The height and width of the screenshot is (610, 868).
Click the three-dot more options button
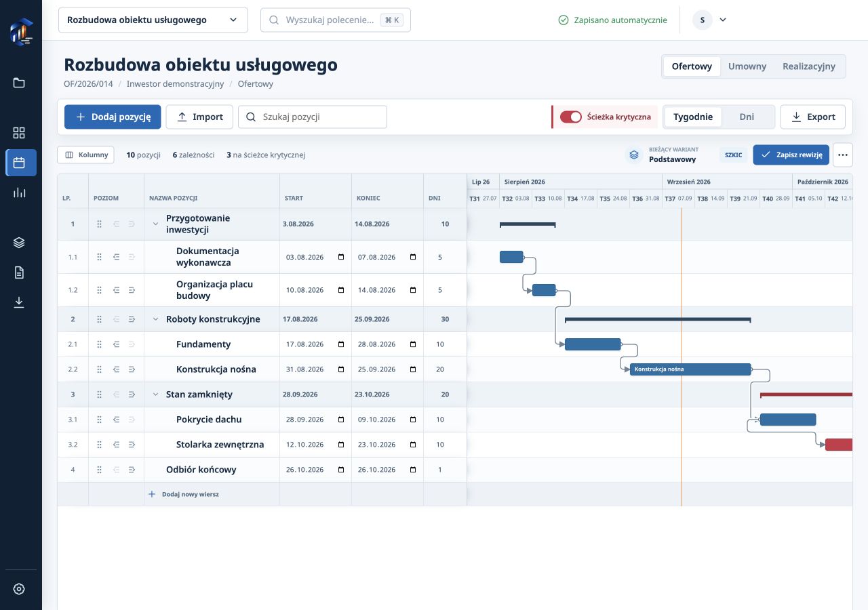843,155
